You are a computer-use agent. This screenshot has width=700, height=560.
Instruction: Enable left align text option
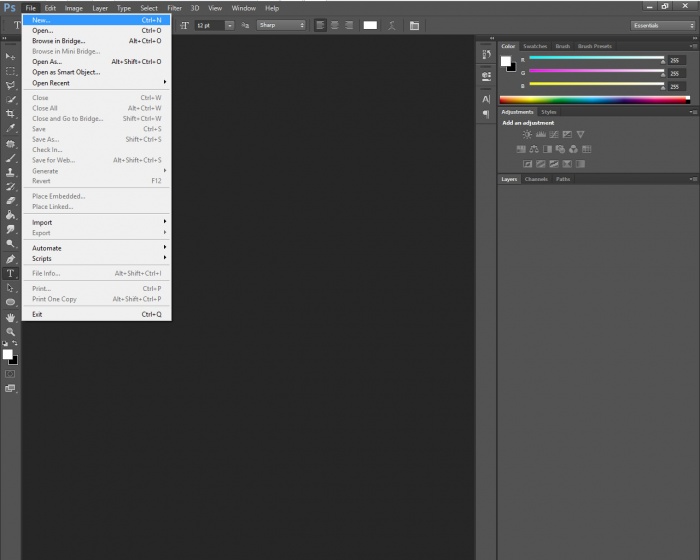coord(320,25)
